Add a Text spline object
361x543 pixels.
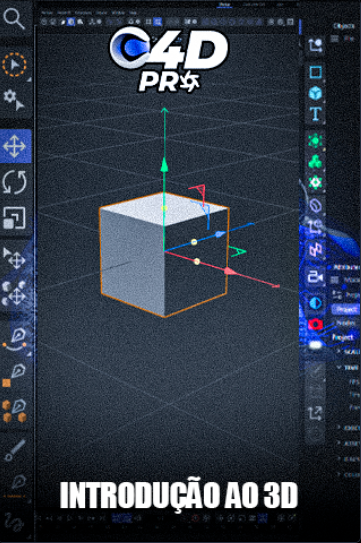315,114
